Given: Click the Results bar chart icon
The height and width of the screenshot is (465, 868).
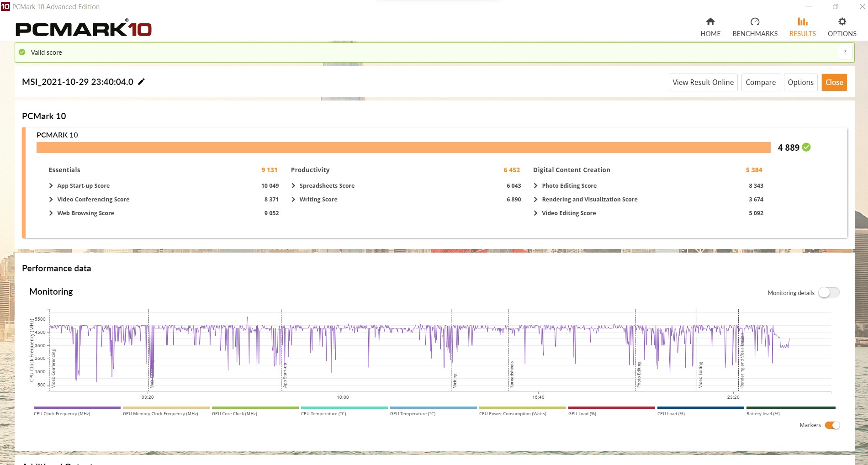Looking at the screenshot, I should pos(802,21).
